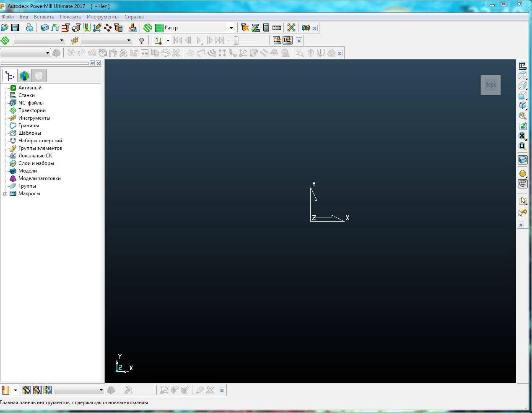Open the Вид menu
Screen dimensions: 532x413
[24, 17]
